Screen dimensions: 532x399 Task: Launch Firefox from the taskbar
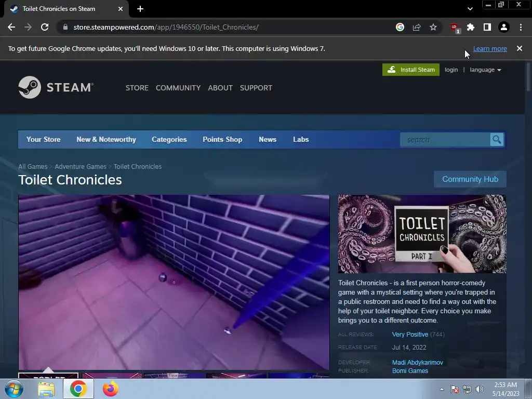click(x=110, y=389)
